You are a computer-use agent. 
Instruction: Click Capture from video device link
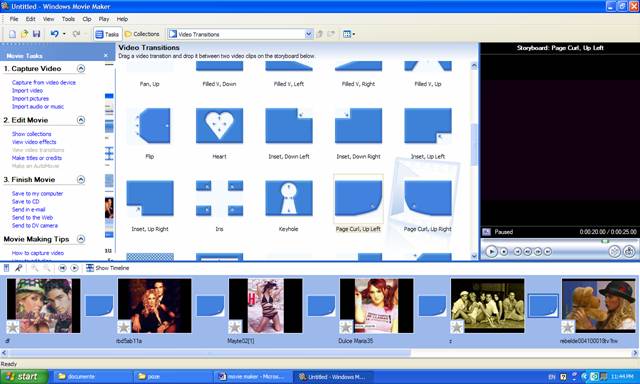pos(44,82)
